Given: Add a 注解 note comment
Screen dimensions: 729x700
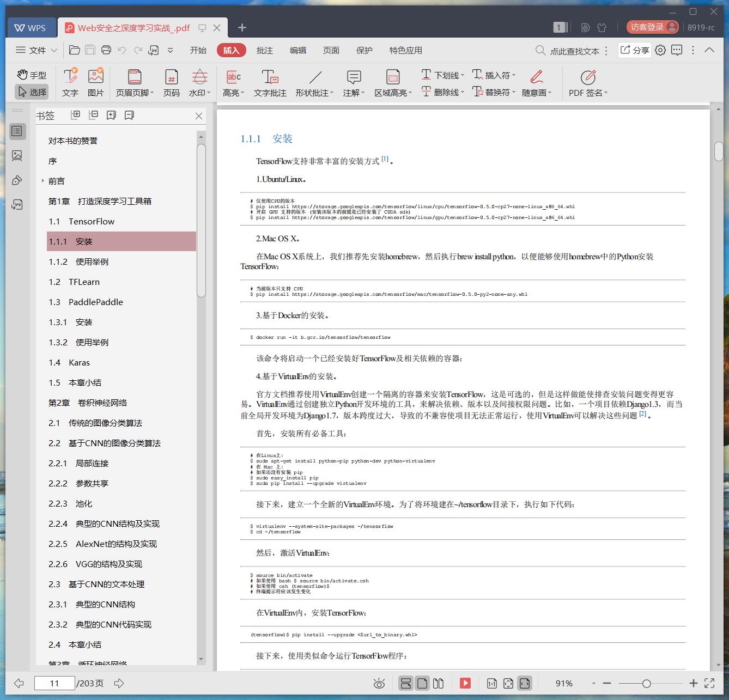Looking at the screenshot, I should tap(354, 83).
